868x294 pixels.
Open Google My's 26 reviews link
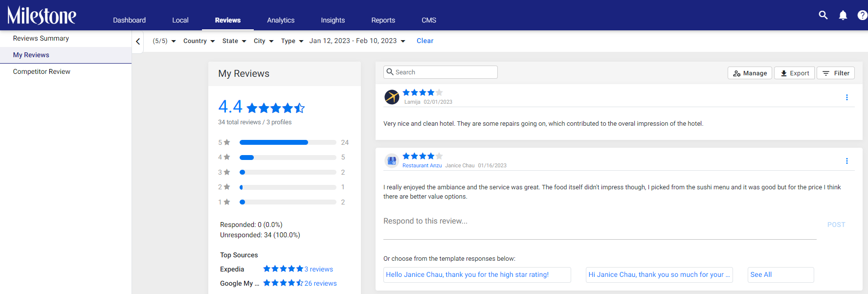point(320,283)
